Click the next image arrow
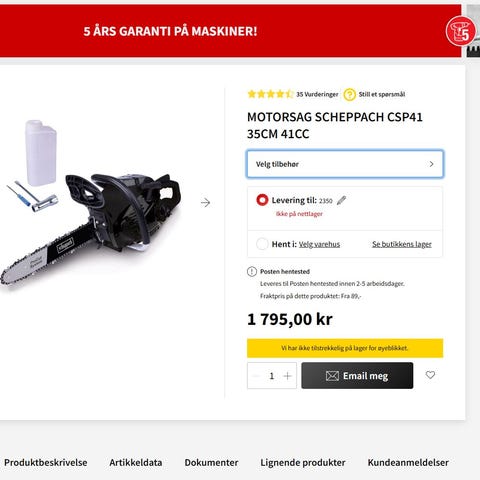This screenshot has height=480, width=480. (x=205, y=202)
